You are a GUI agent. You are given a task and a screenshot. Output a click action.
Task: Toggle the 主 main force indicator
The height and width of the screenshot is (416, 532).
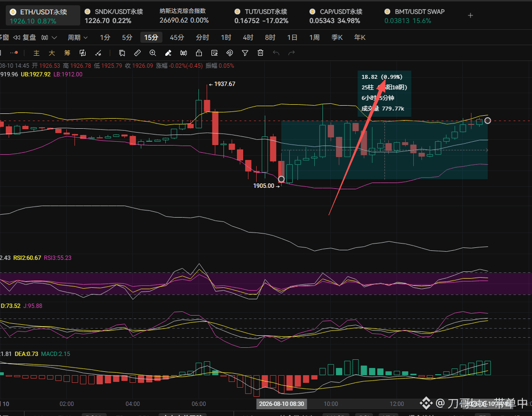point(37,53)
